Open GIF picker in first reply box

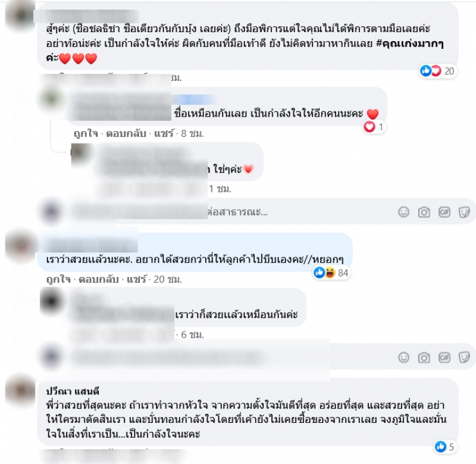444,212
